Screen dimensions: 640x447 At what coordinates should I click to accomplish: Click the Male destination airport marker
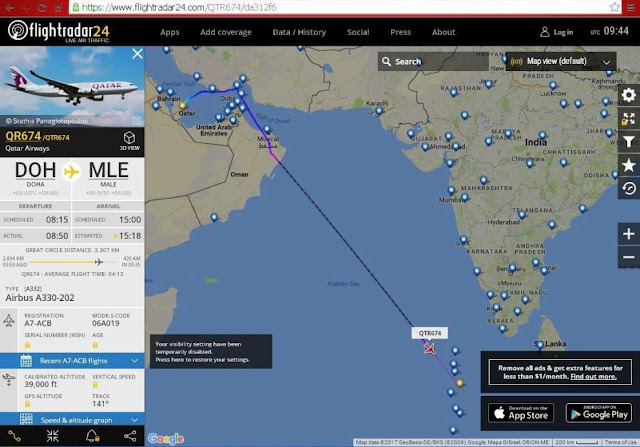click(x=460, y=383)
